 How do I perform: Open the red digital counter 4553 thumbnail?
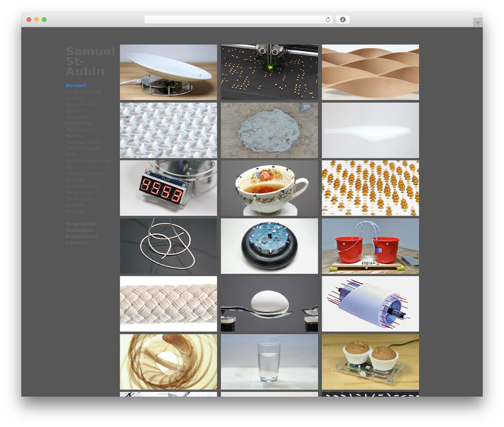169,188
